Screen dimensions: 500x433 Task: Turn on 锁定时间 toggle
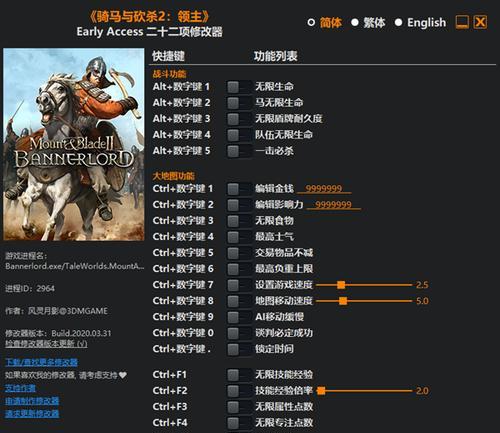[239, 349]
